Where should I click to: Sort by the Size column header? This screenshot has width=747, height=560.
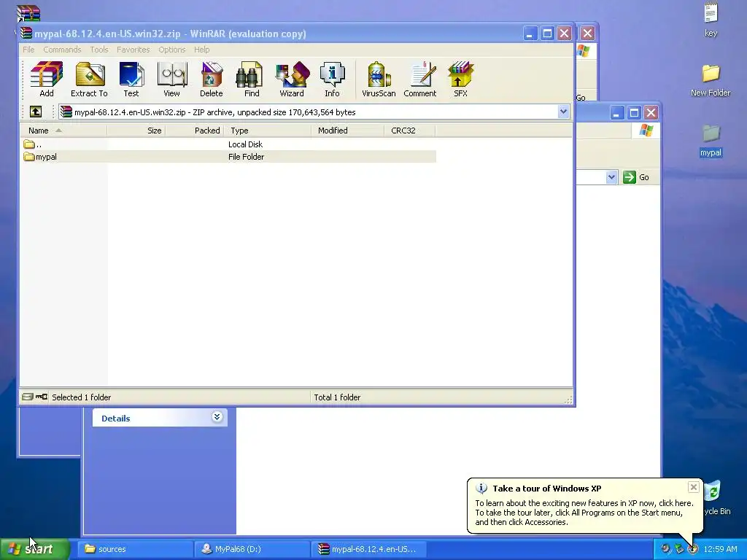click(136, 131)
